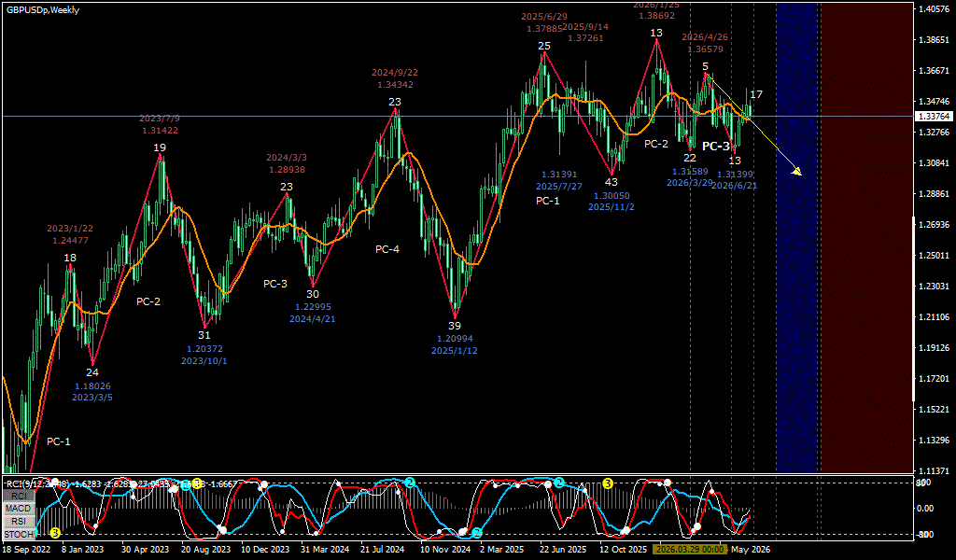Viewport: 956px width, 560px height.
Task: Select the 2025/1/12 date label
Action: coord(455,350)
